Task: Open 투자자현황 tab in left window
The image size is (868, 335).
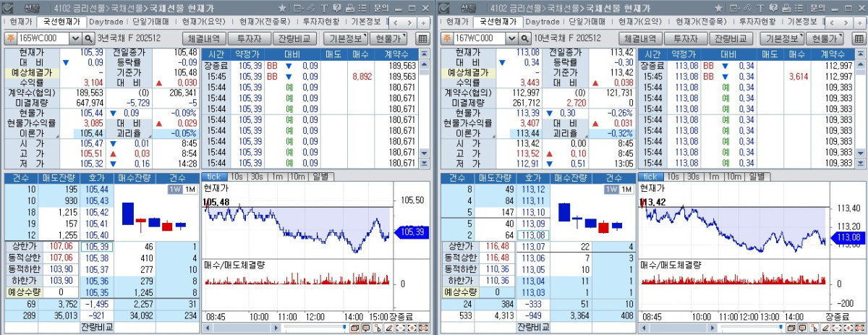Action: tap(321, 22)
